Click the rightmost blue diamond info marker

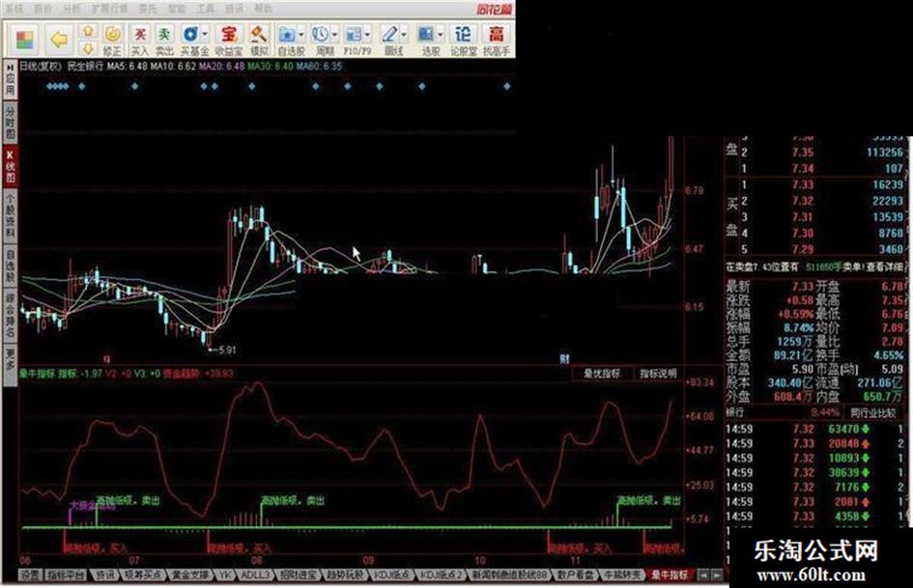point(506,86)
